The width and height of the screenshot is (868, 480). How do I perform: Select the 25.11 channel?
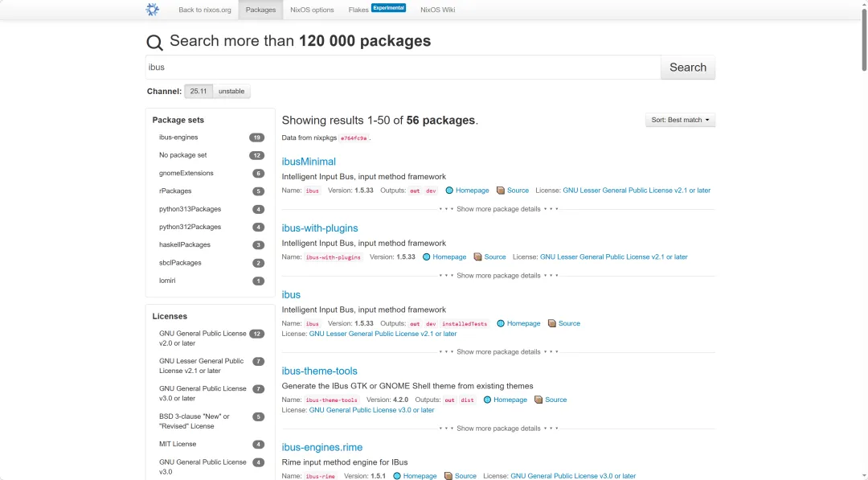199,92
